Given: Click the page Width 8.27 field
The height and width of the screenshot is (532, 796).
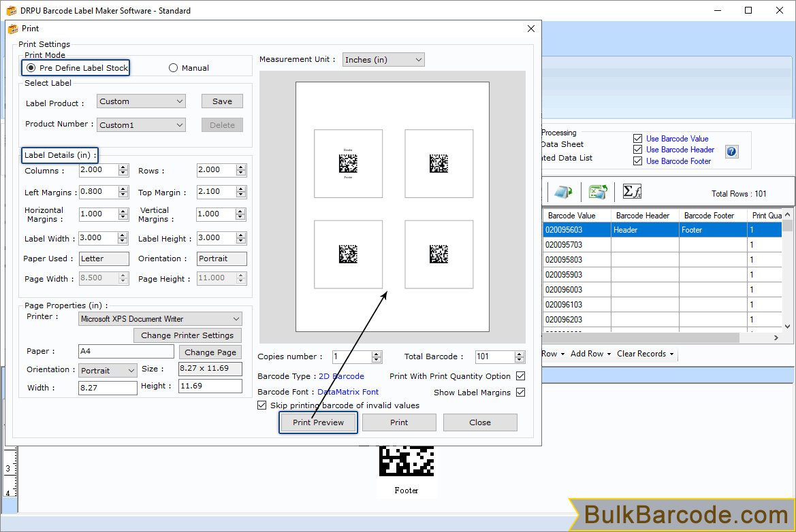Looking at the screenshot, I should [x=108, y=388].
